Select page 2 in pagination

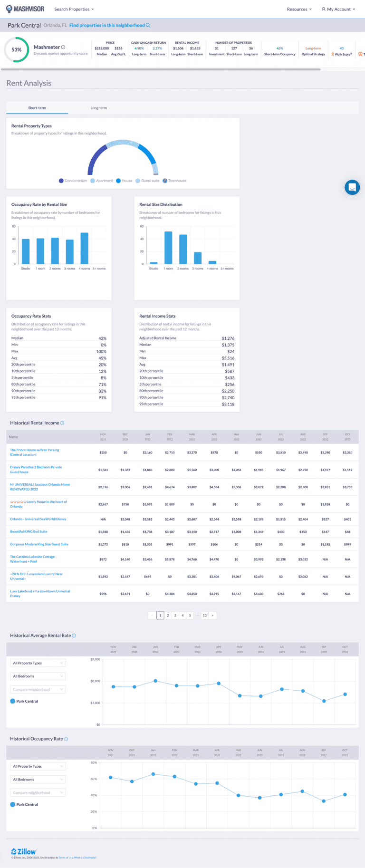pos(168,616)
